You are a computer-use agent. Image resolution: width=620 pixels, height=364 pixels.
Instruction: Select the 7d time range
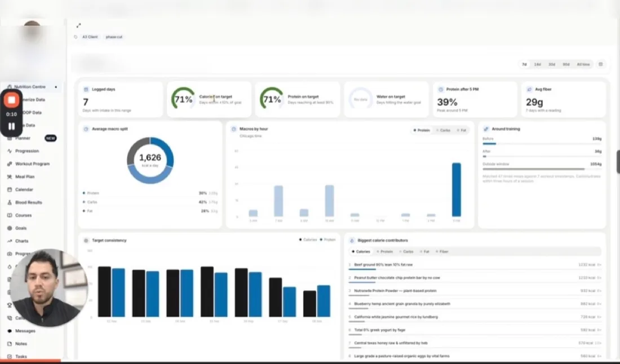click(524, 64)
